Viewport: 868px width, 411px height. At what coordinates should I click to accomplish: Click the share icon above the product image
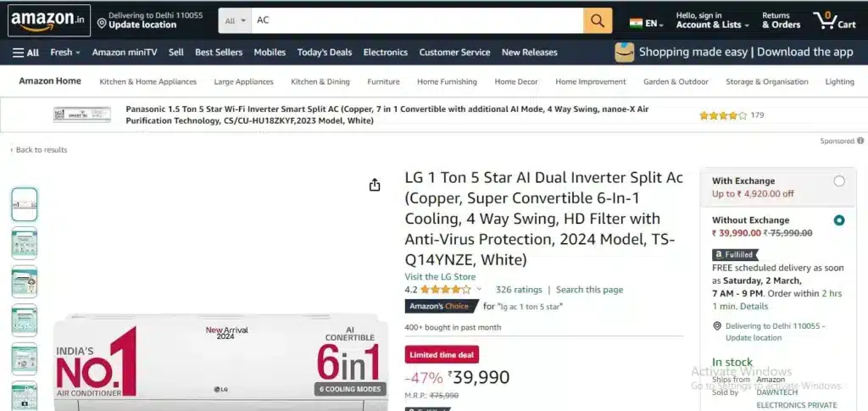375,185
